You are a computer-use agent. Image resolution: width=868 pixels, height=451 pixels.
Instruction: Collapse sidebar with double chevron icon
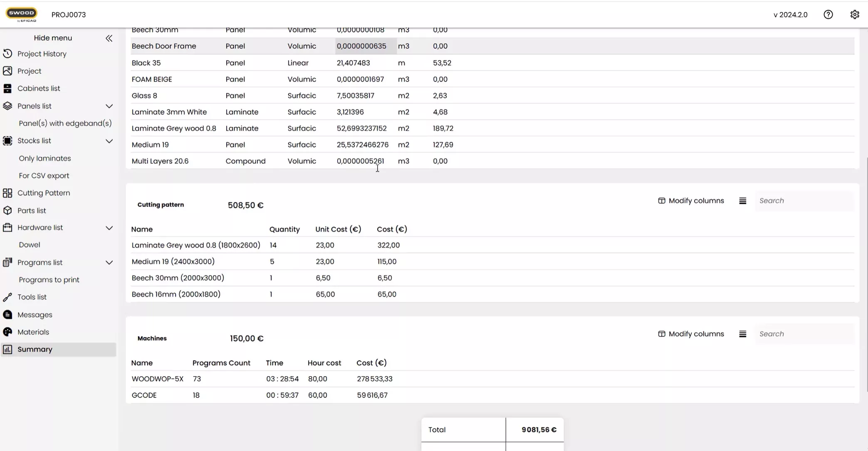[x=109, y=38]
